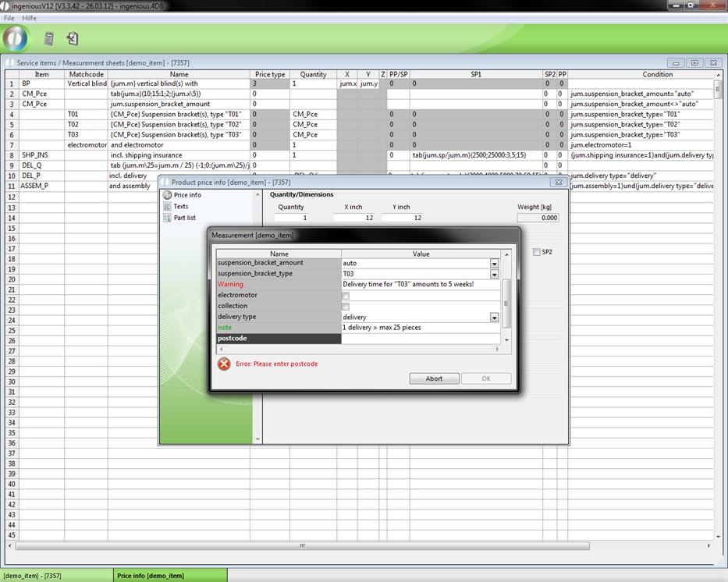Open the delivery type dropdown
The width and height of the screenshot is (728, 582).
494,318
